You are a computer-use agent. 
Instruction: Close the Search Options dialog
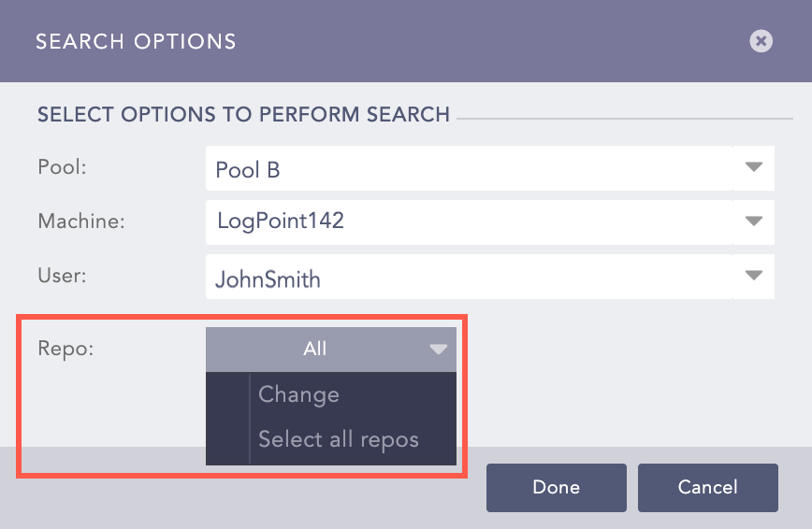coord(761,41)
